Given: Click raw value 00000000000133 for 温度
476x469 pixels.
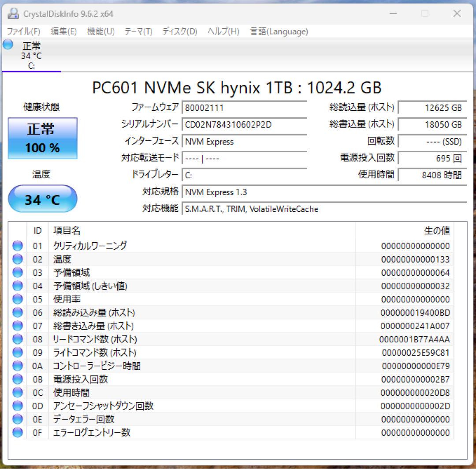Looking at the screenshot, I should pos(415,259).
